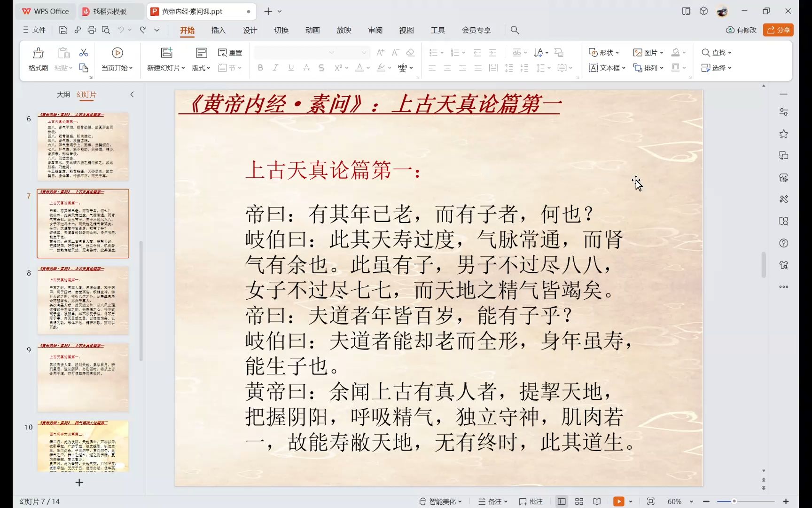The width and height of the screenshot is (812, 508).
Task: Toggle Bold formatting
Action: pos(260,68)
